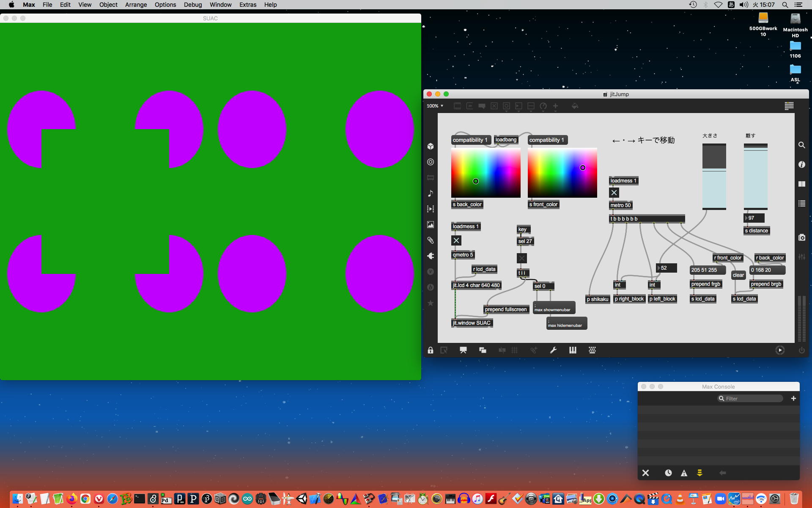The height and width of the screenshot is (508, 812).
Task: Click the audio notes sidebar icon
Action: (x=431, y=193)
